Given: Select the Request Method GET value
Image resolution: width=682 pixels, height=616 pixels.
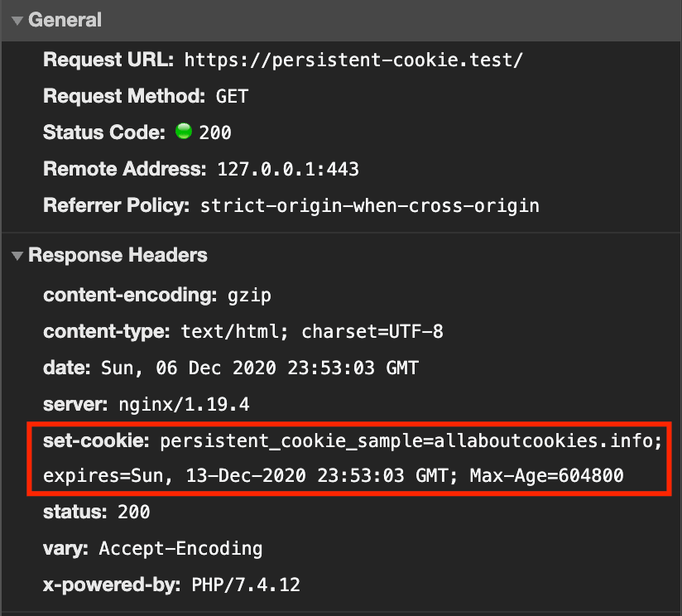Looking at the screenshot, I should click(232, 97).
